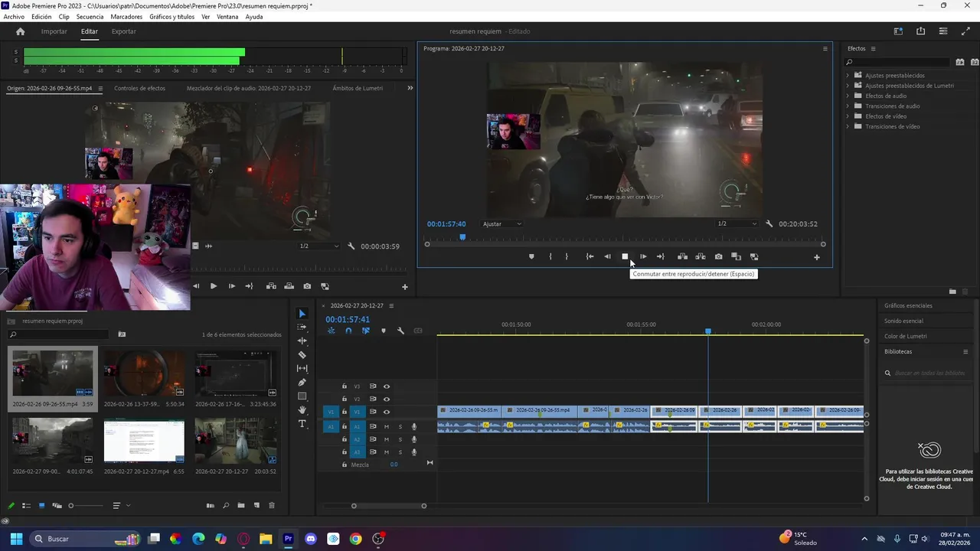This screenshot has width=980, height=551.
Task: Open the Archivo menu
Action: tap(14, 17)
